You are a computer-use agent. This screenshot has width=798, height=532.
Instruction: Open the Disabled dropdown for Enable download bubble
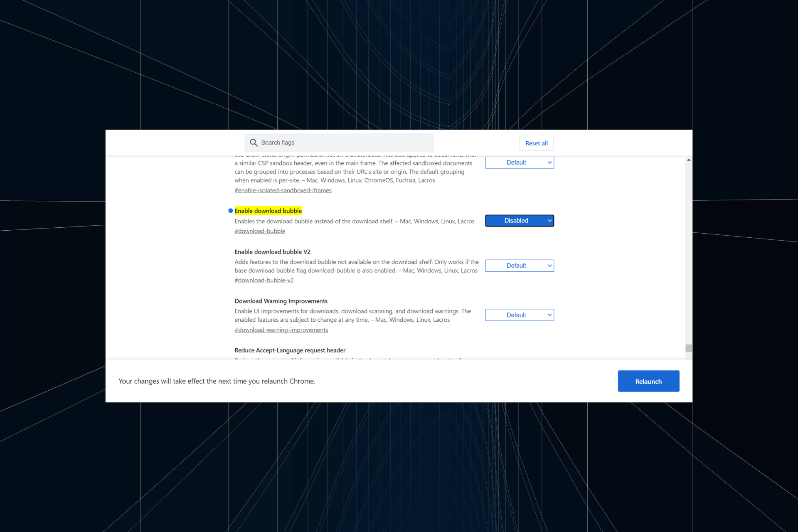coord(520,221)
